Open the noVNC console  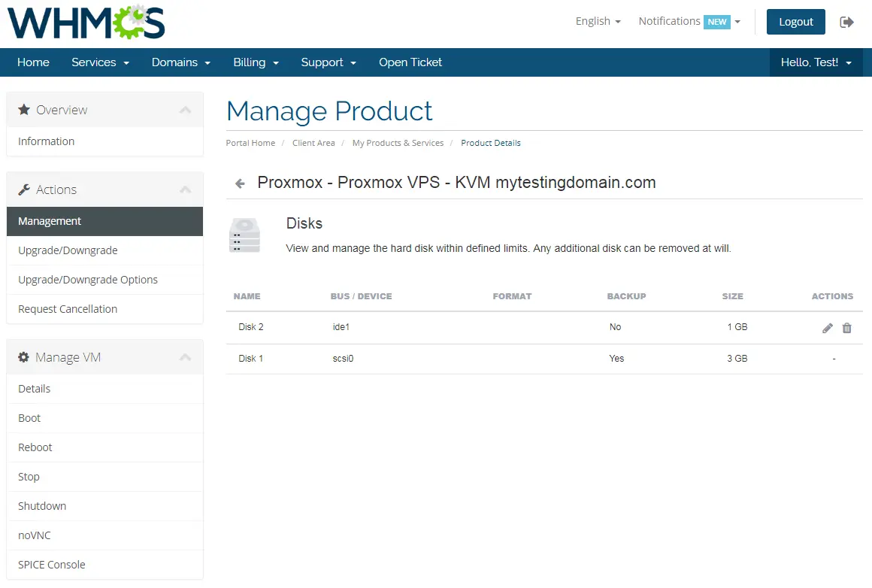click(x=104, y=535)
